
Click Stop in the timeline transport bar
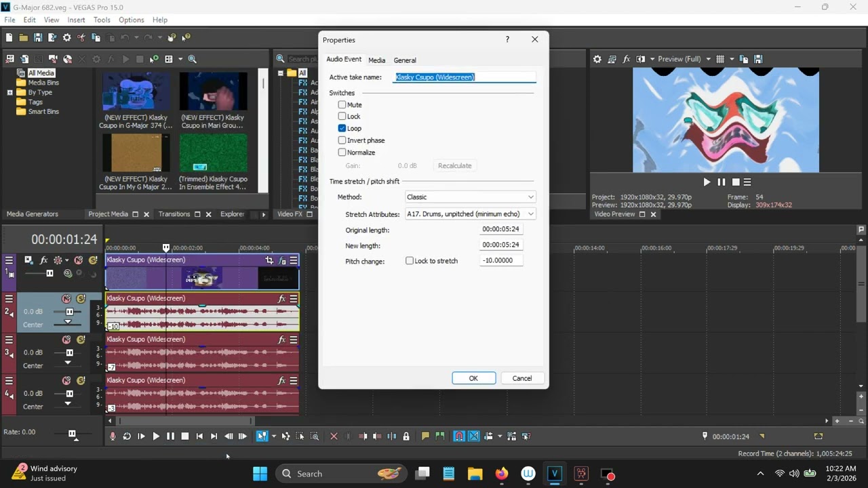coord(184,436)
